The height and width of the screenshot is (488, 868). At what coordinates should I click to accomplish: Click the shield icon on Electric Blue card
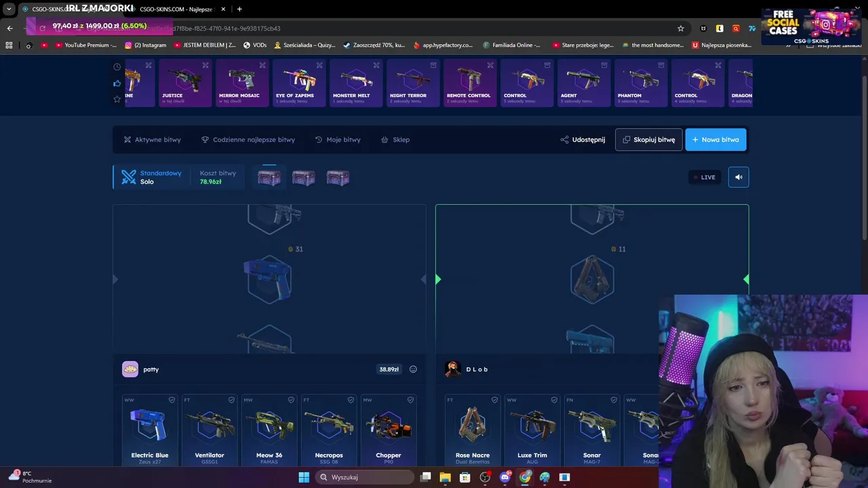pyautogui.click(x=172, y=400)
